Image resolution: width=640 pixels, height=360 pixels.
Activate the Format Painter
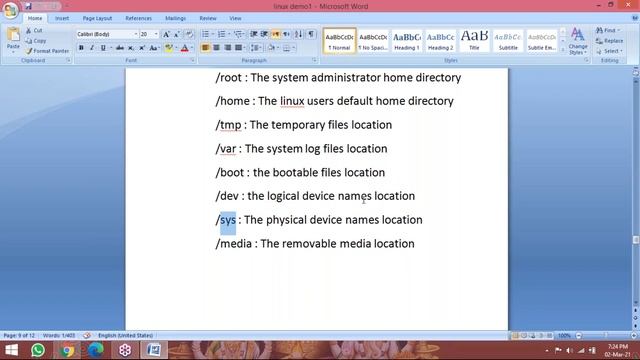(x=48, y=51)
